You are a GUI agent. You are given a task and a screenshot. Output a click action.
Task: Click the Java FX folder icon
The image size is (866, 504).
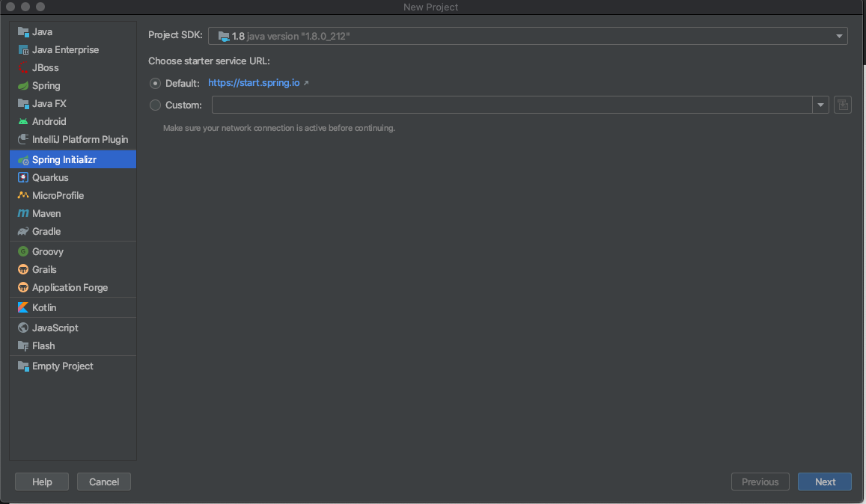pyautogui.click(x=23, y=104)
